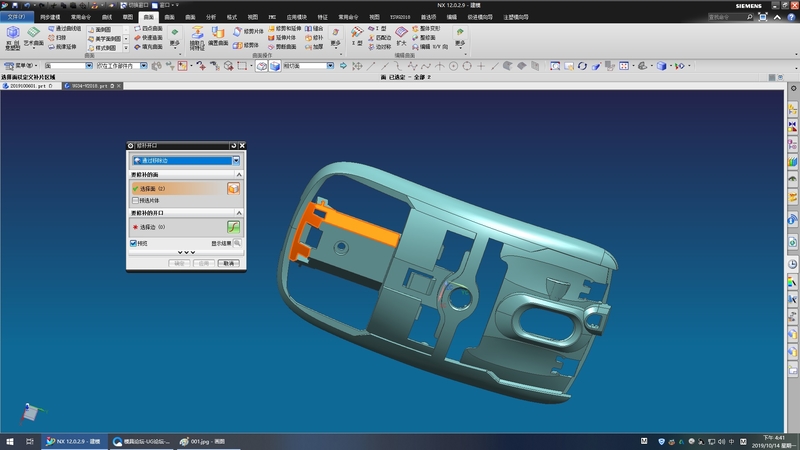The height and width of the screenshot is (450, 800).
Task: Open the dialog settings gear icon
Action: pos(131,145)
